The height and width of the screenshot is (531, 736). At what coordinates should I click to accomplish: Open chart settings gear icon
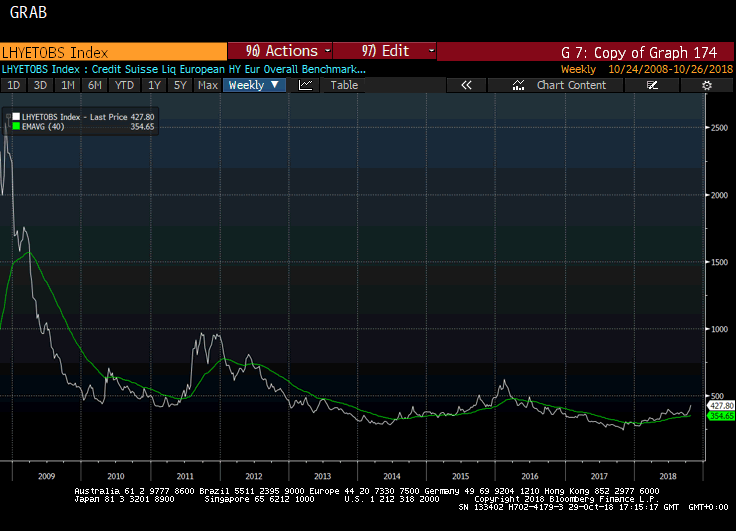706,85
